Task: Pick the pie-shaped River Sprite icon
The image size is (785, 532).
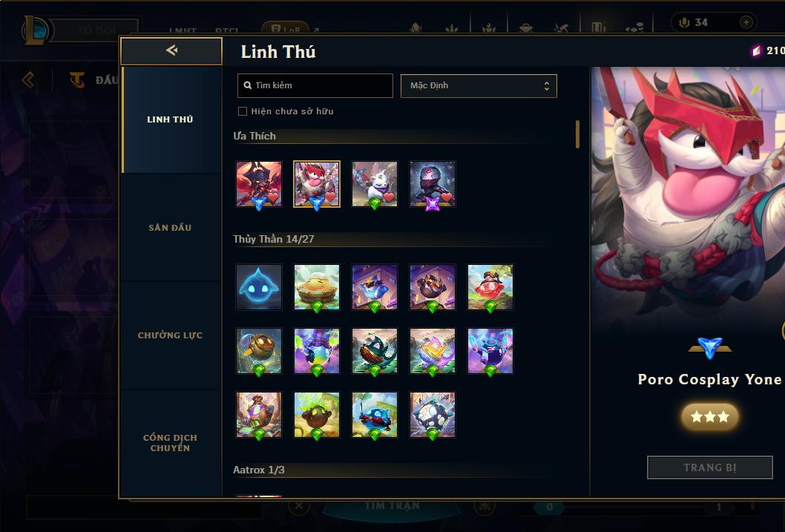Action: [316, 287]
